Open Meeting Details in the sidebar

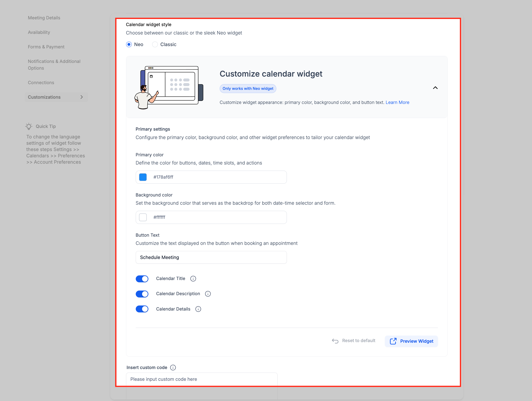44,18
